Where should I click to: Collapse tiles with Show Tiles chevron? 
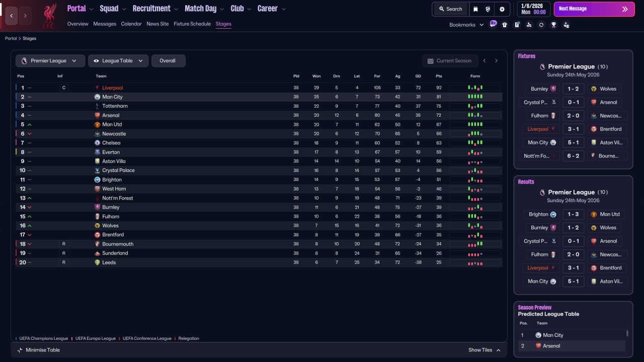(485, 350)
